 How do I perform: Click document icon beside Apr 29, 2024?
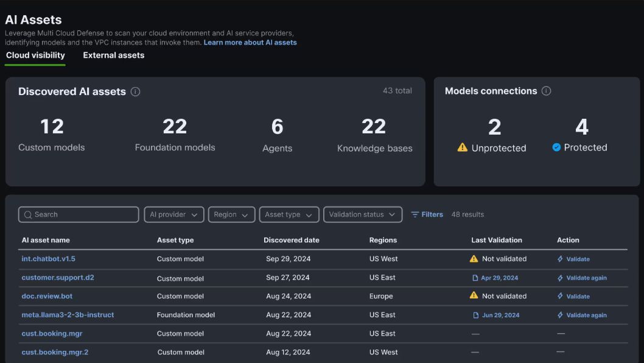point(475,278)
